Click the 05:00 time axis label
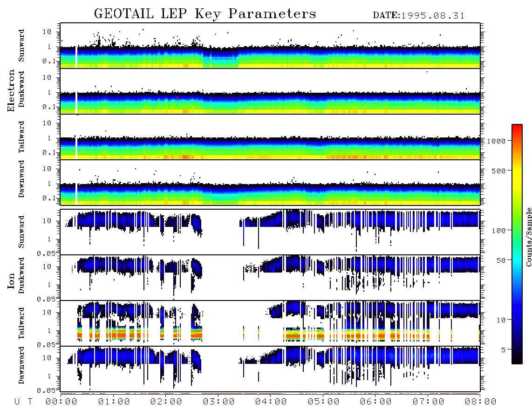Viewport: 532px width, 410px height. 324,402
